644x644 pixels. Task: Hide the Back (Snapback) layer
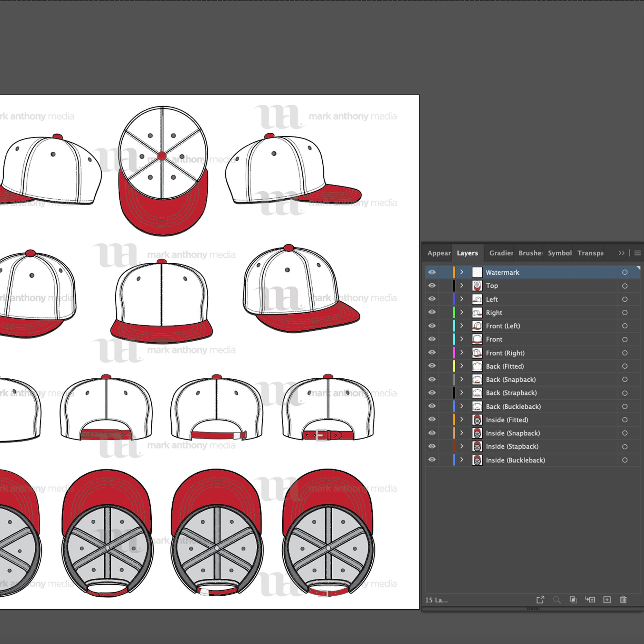coord(432,379)
